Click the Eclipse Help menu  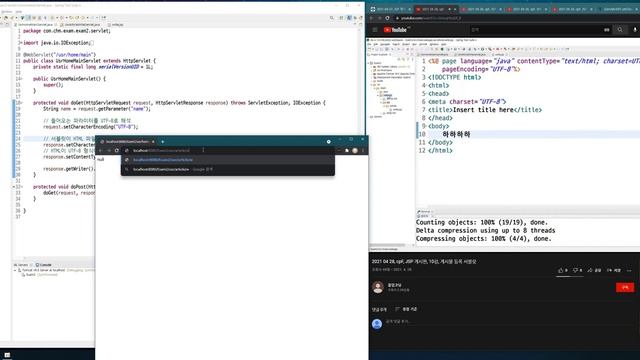click(19, 12)
